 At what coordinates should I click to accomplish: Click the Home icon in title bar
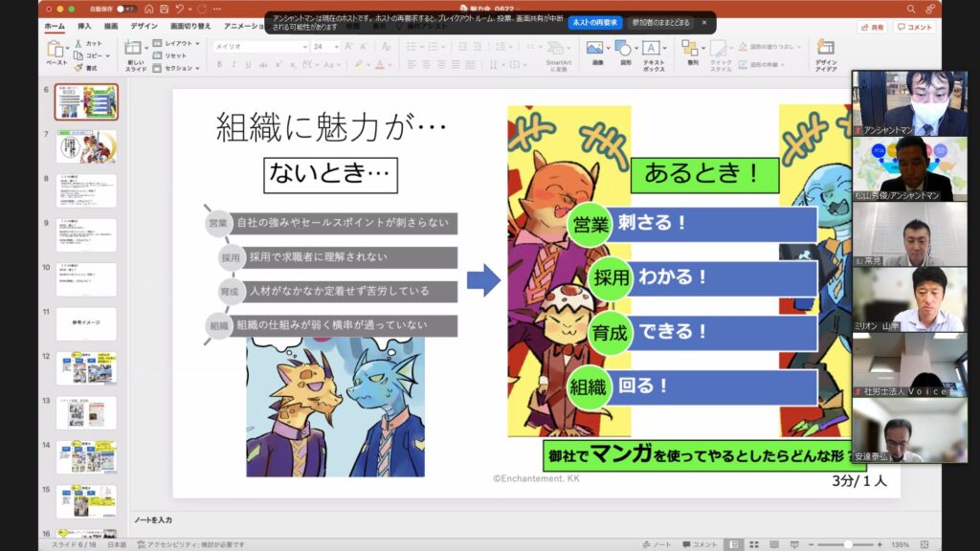[148, 10]
